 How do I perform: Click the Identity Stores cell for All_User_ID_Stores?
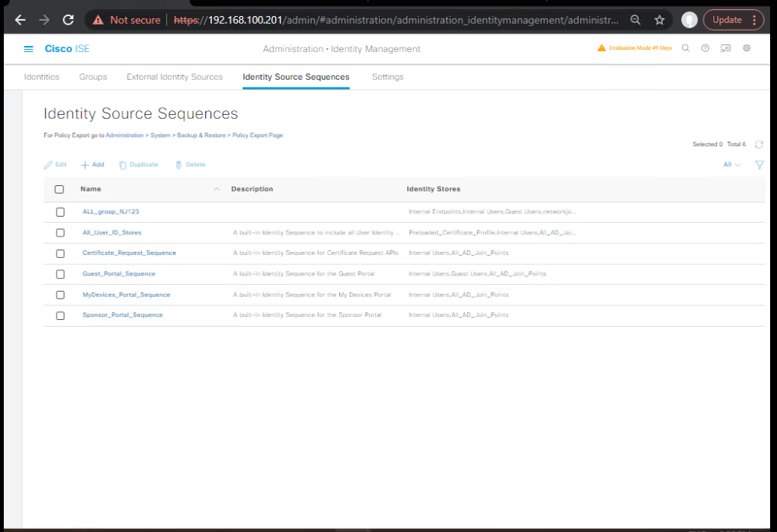tap(492, 232)
